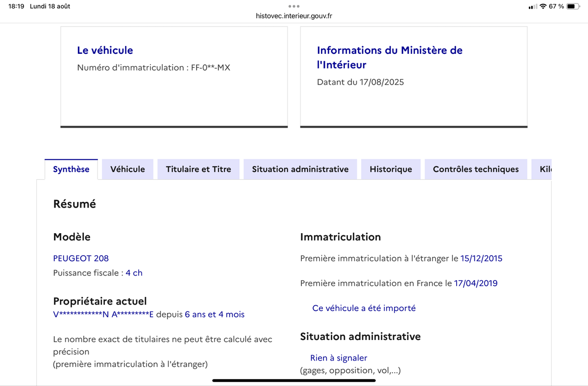Open the Titulaire et Titre tab

pyautogui.click(x=198, y=169)
